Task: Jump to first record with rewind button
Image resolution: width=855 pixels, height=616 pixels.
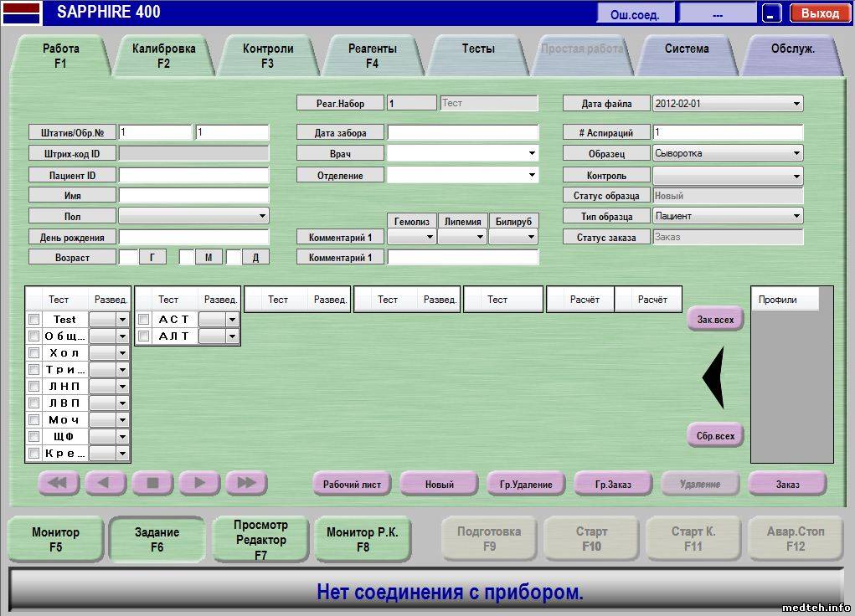Action: (x=59, y=483)
